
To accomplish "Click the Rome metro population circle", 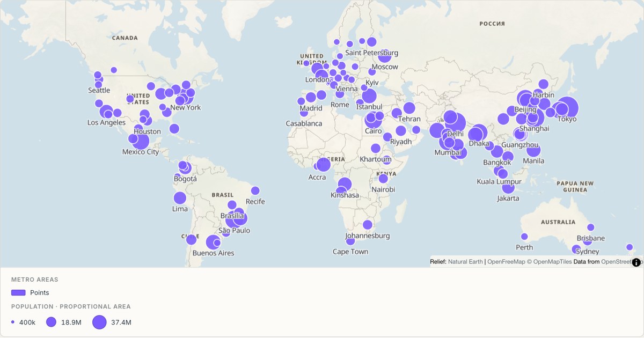I will point(340,94).
